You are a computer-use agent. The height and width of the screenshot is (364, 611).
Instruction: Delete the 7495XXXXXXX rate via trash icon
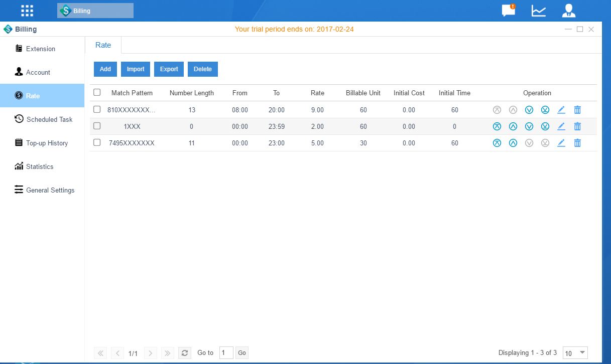[x=577, y=143]
